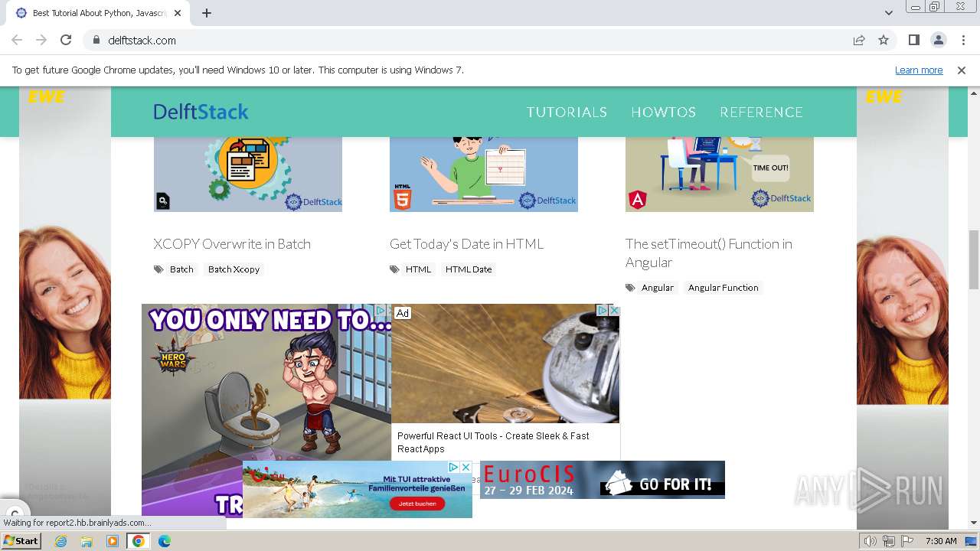Open article XCOPY Overwrite in Batch
This screenshot has height=551, width=980.
tap(232, 244)
